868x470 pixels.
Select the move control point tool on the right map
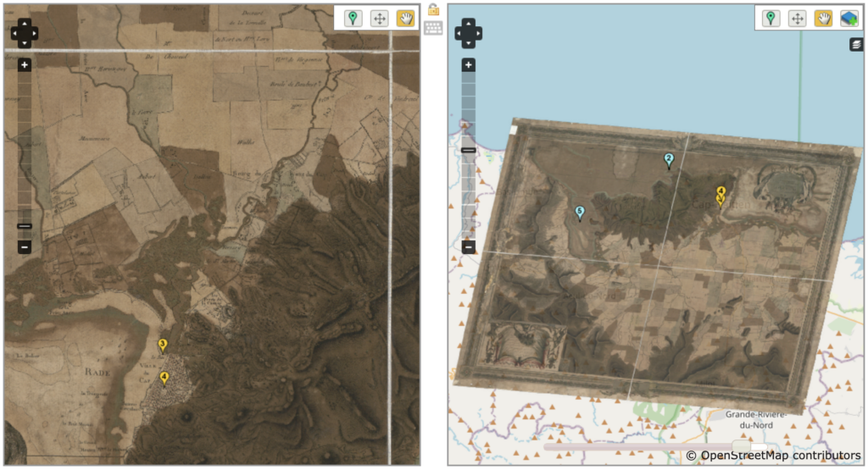797,19
